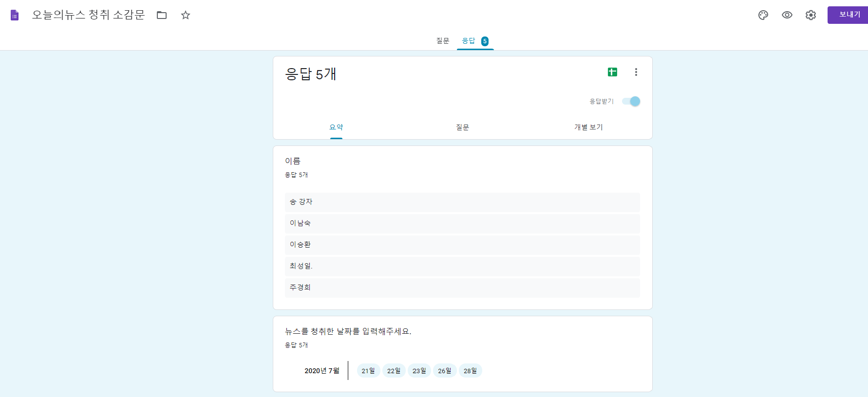Click the date question title 뉴스를 청취한 날짜를 입력해주세요.
The height and width of the screenshot is (397, 868).
click(348, 331)
